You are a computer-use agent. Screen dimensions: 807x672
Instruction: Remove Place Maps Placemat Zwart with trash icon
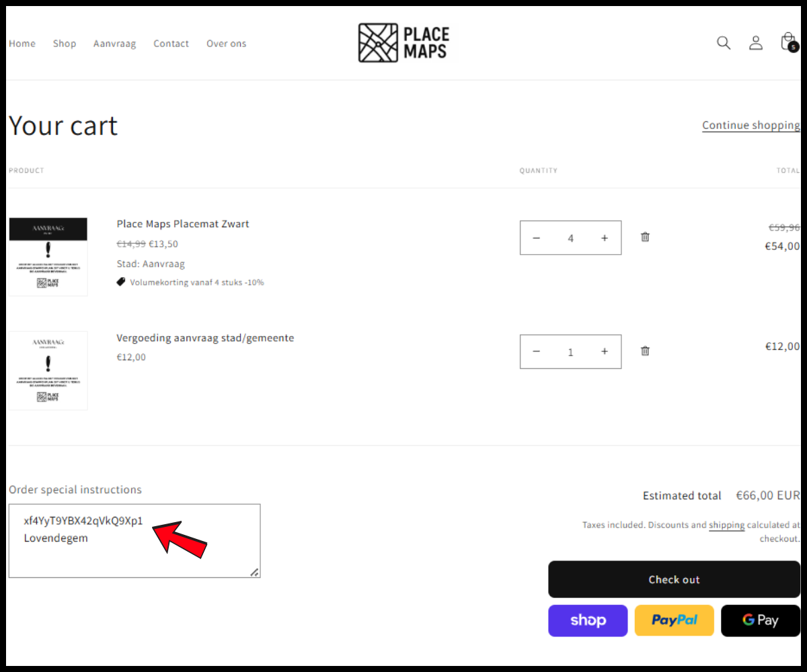pyautogui.click(x=645, y=237)
